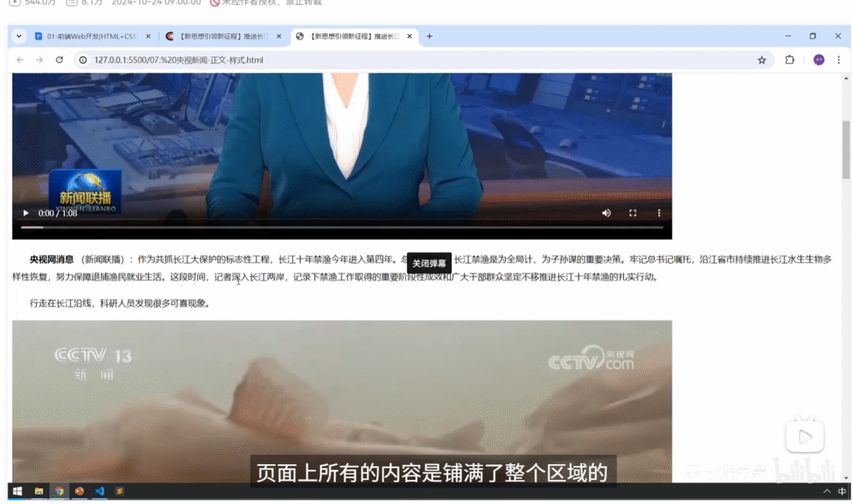Screen dimensions: 852x504
Task: Enter video fullscreen mode
Action: (x=632, y=214)
